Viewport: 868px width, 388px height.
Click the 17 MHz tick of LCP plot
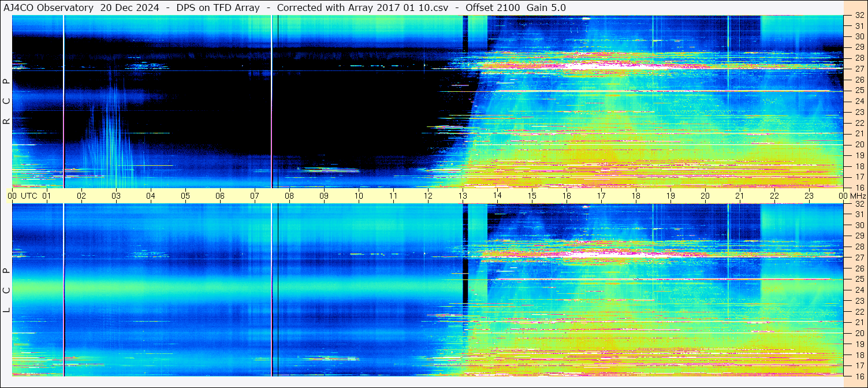click(x=859, y=365)
